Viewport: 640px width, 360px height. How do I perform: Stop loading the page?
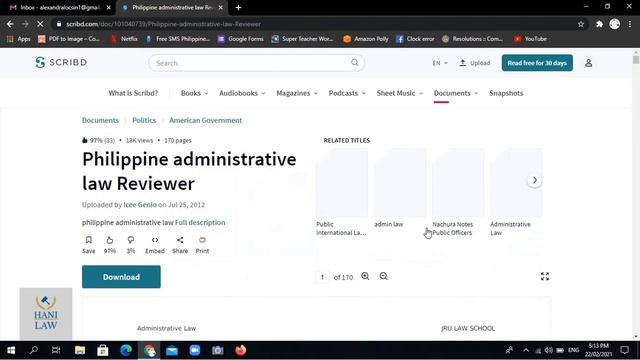coord(40,24)
